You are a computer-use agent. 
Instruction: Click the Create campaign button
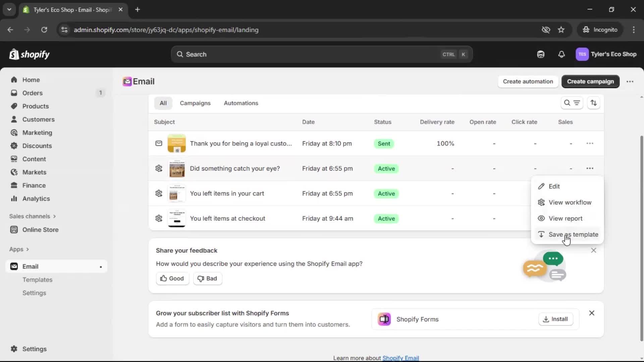590,81
